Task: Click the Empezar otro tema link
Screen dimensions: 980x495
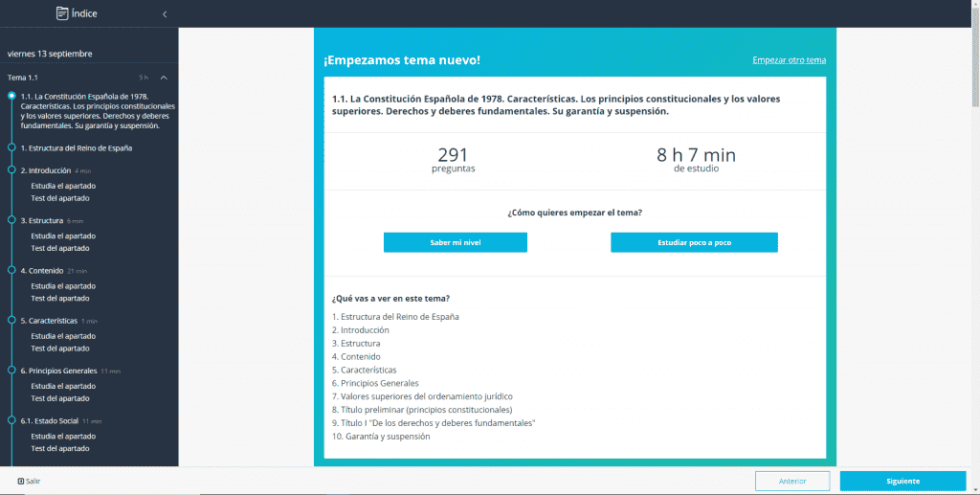Action: [x=789, y=60]
